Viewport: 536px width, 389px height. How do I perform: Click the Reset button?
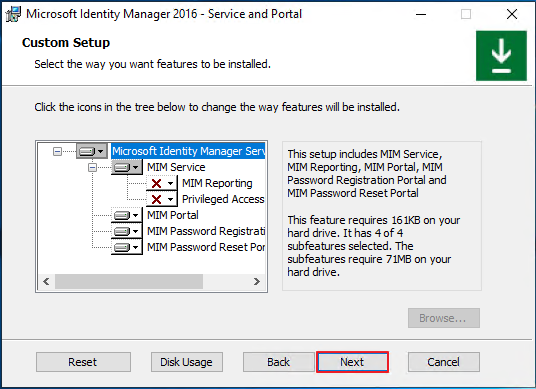coord(83,362)
